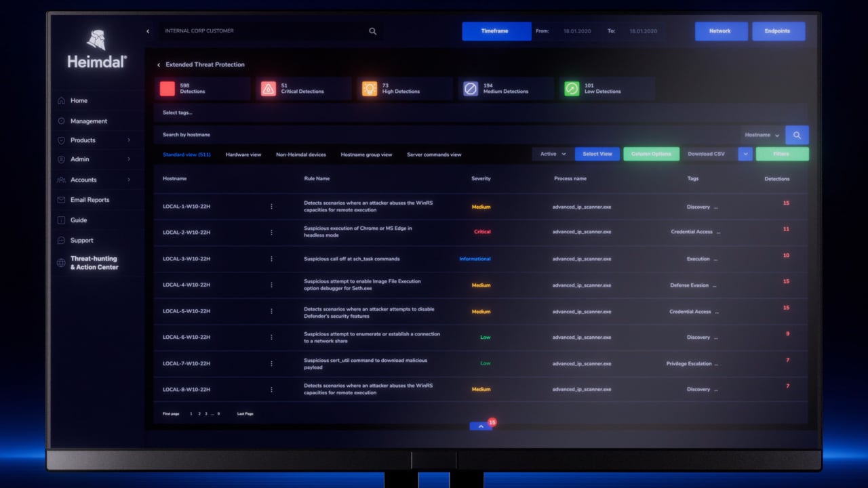
Task: Click the red Detections icon
Action: click(167, 89)
